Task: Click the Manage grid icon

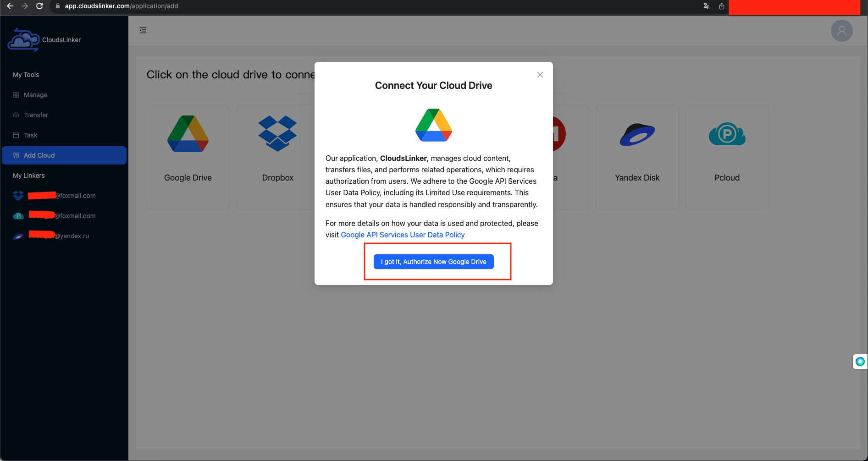Action: click(16, 95)
